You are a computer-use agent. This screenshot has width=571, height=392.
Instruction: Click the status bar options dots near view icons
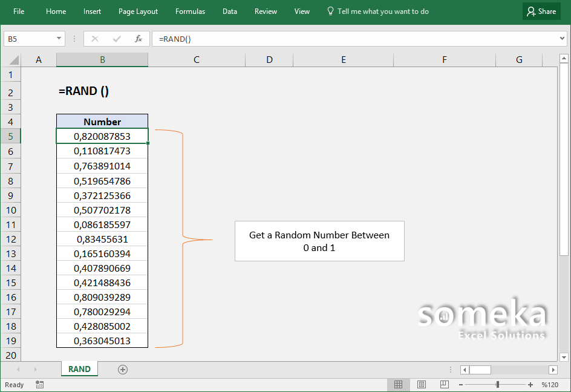[x=449, y=369]
